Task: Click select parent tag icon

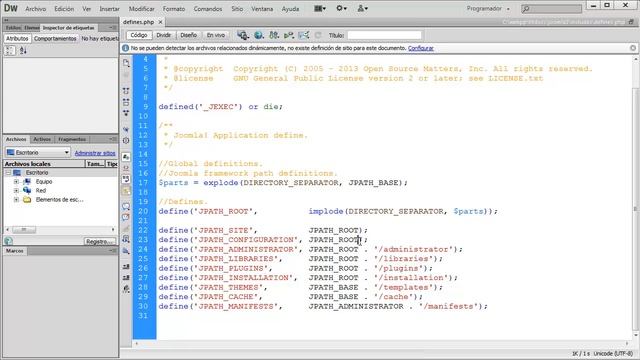Action: click(126, 129)
